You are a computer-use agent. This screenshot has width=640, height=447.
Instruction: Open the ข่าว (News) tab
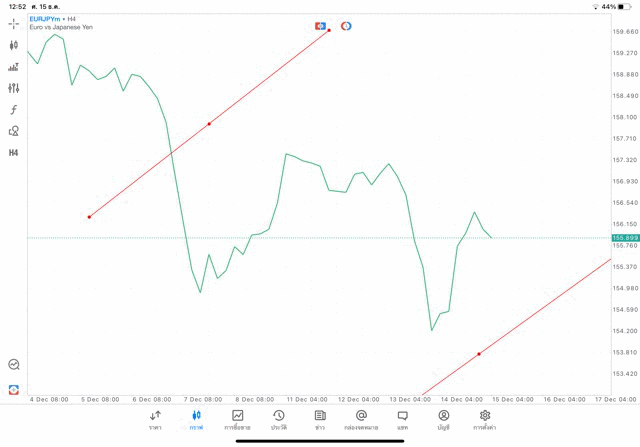[320, 420]
